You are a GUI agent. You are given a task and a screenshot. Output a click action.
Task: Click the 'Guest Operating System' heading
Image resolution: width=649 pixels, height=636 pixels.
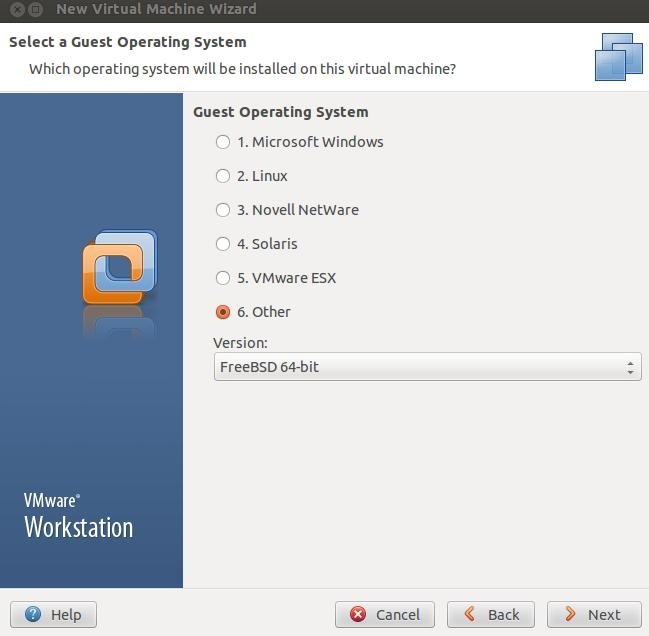pos(281,112)
